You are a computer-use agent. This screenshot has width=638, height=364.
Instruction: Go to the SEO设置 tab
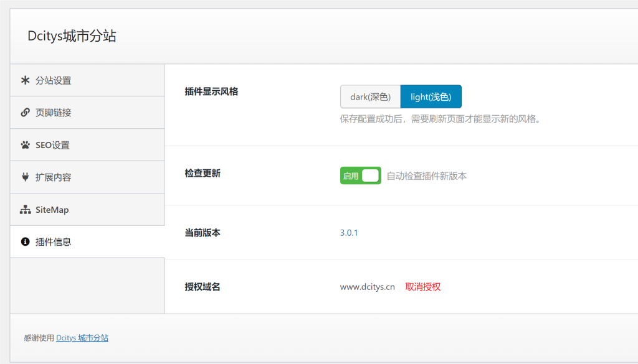coord(52,145)
